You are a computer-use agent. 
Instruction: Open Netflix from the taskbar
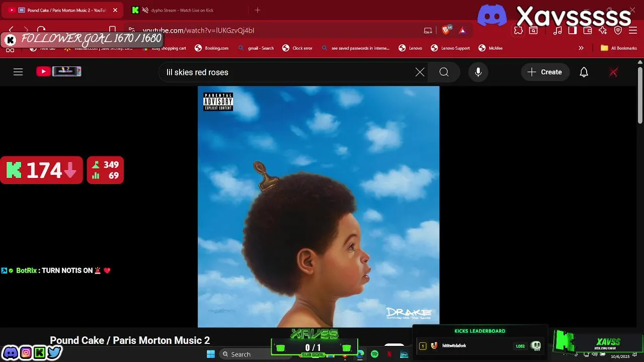click(389, 354)
